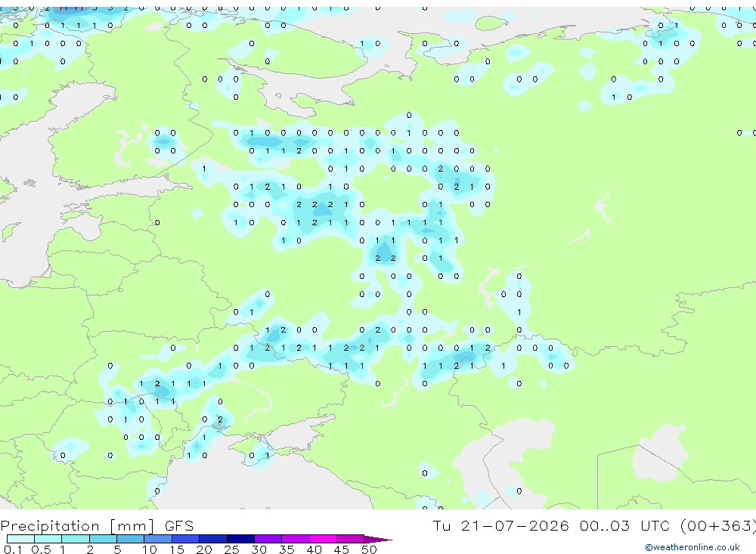Click the '10' legend scale label

(150, 549)
